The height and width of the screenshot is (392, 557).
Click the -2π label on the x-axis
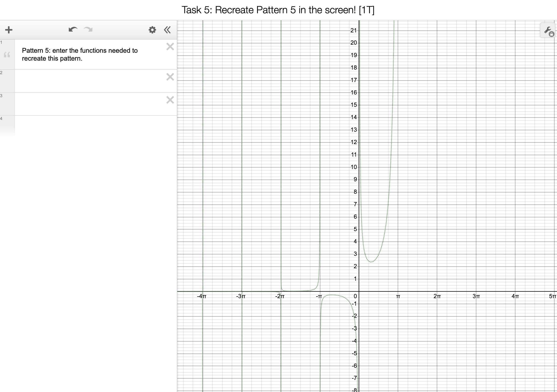280,296
